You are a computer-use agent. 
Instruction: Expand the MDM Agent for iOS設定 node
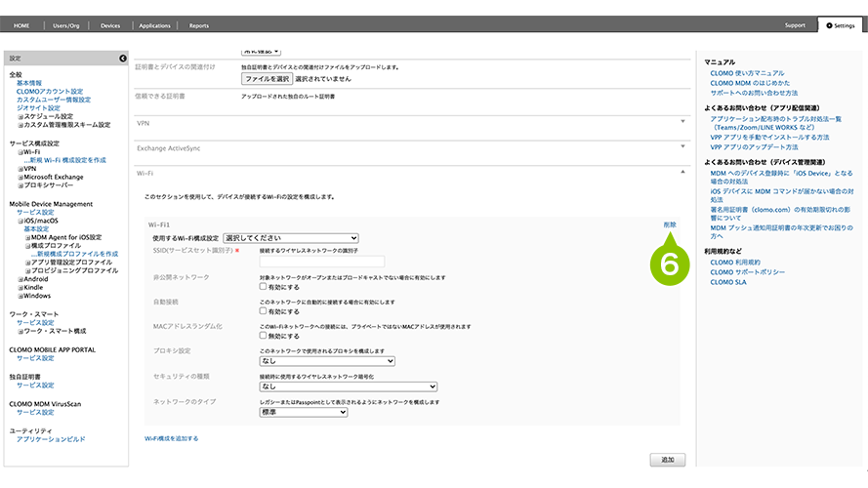click(x=27, y=237)
